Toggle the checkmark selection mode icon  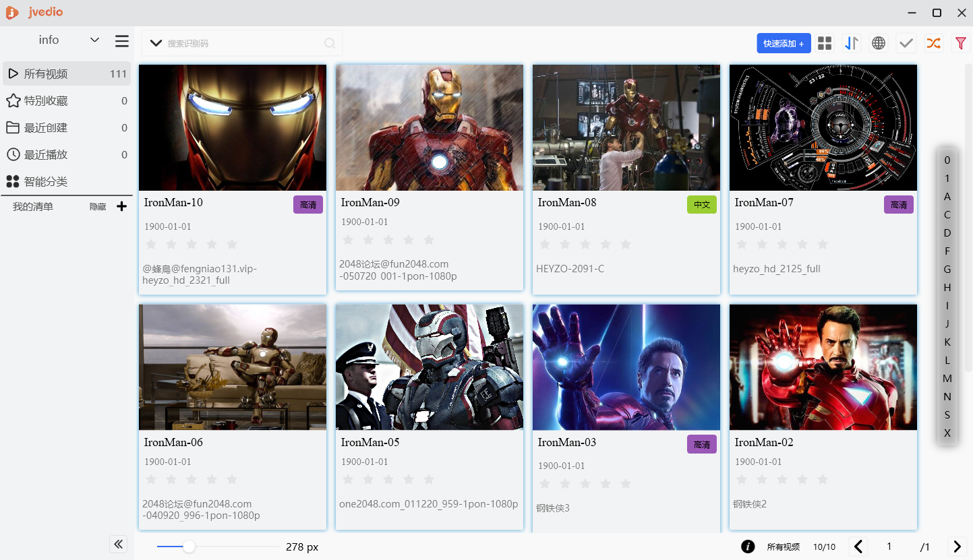[x=906, y=43]
